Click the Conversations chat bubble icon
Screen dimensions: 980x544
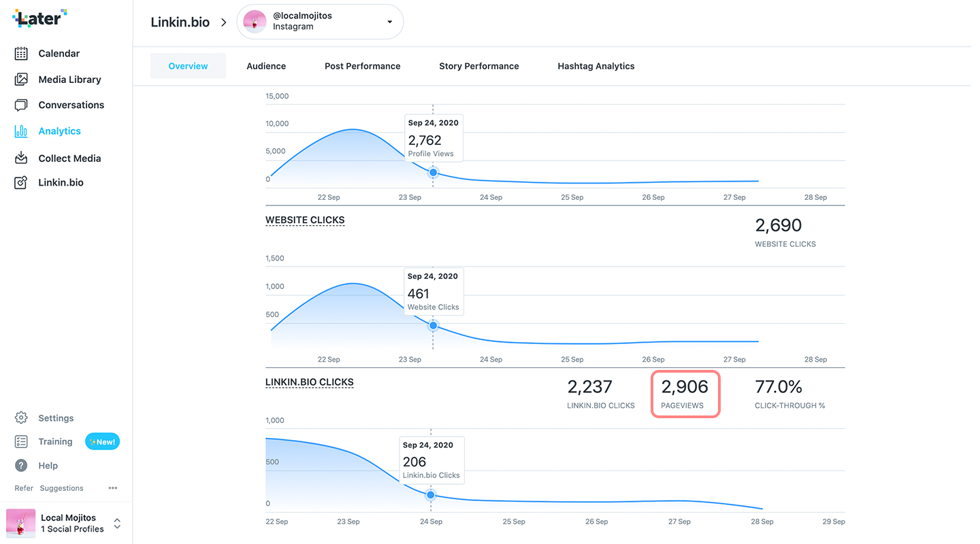pyautogui.click(x=21, y=105)
